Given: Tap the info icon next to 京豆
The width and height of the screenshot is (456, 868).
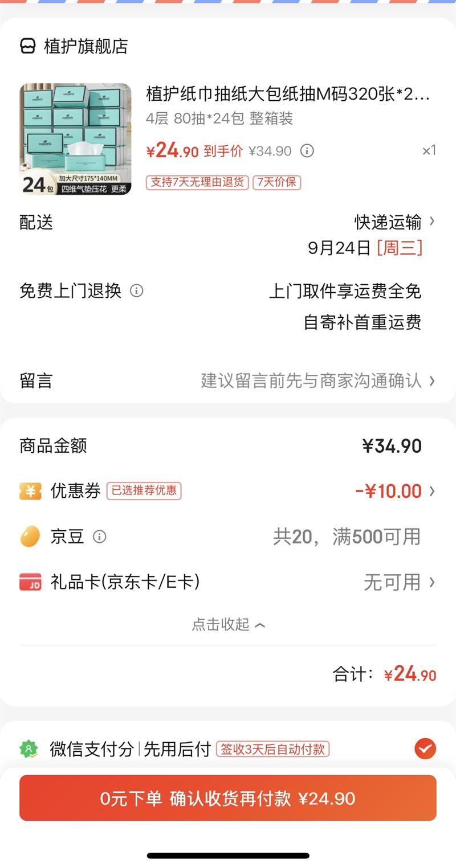Looking at the screenshot, I should (x=100, y=537).
